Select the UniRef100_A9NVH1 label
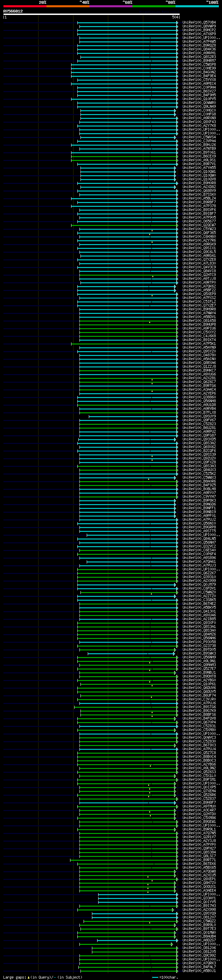The width and height of the screenshot is (222, 980). [199, 53]
